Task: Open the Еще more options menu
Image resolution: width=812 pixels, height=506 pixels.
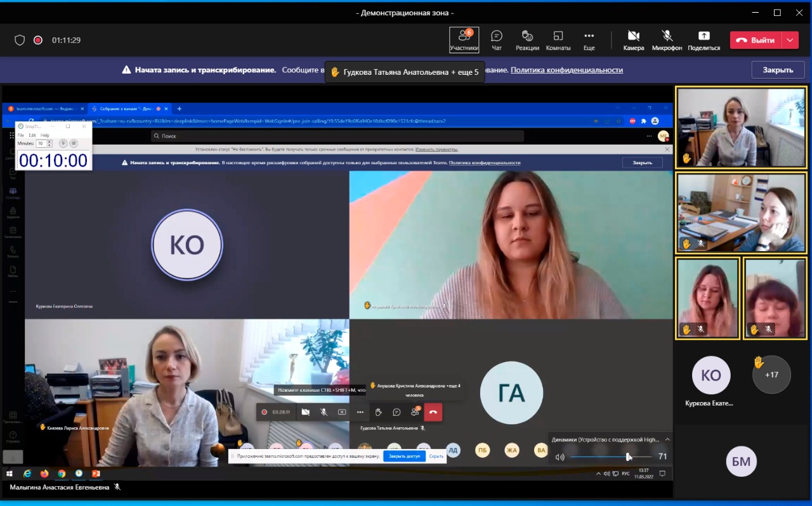Action: [589, 39]
